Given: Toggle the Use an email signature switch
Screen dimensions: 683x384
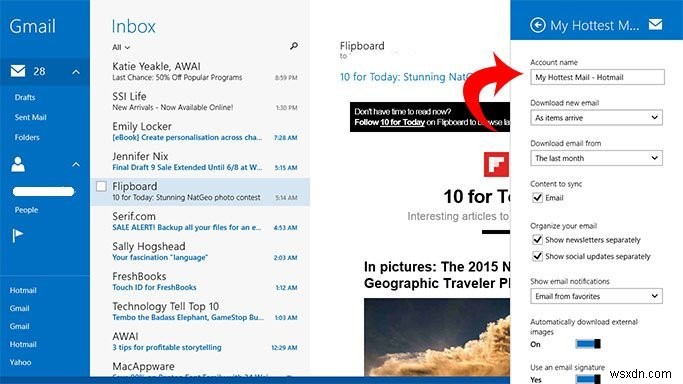Looking at the screenshot, I should pyautogui.click(x=588, y=379).
